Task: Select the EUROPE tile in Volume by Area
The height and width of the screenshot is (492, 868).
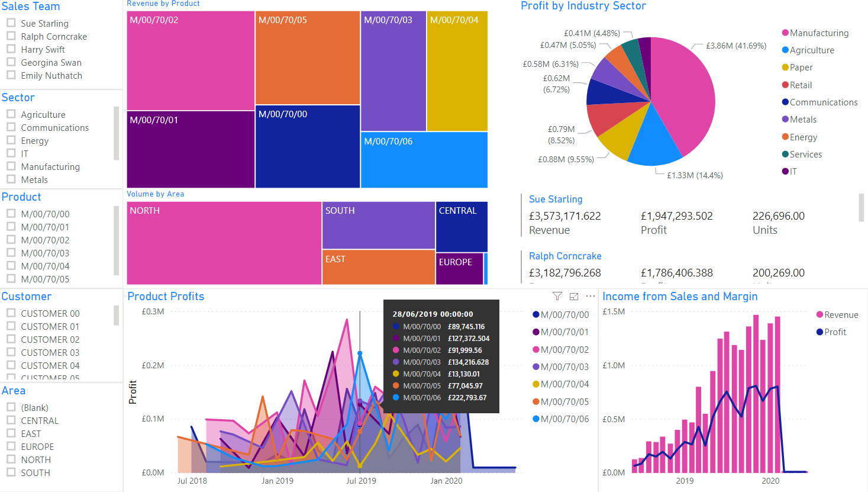Action: coord(460,269)
